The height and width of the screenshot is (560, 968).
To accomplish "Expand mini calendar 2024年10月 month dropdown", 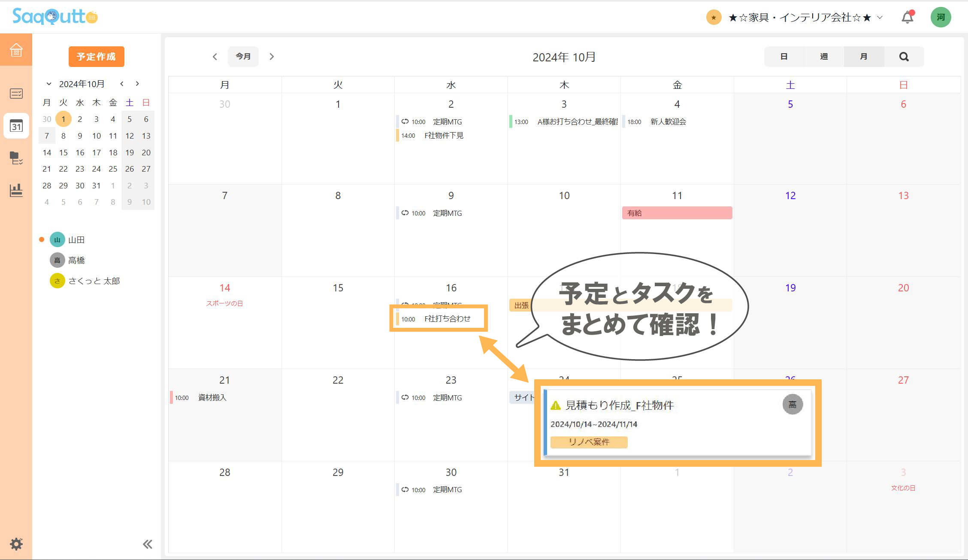I will [49, 84].
